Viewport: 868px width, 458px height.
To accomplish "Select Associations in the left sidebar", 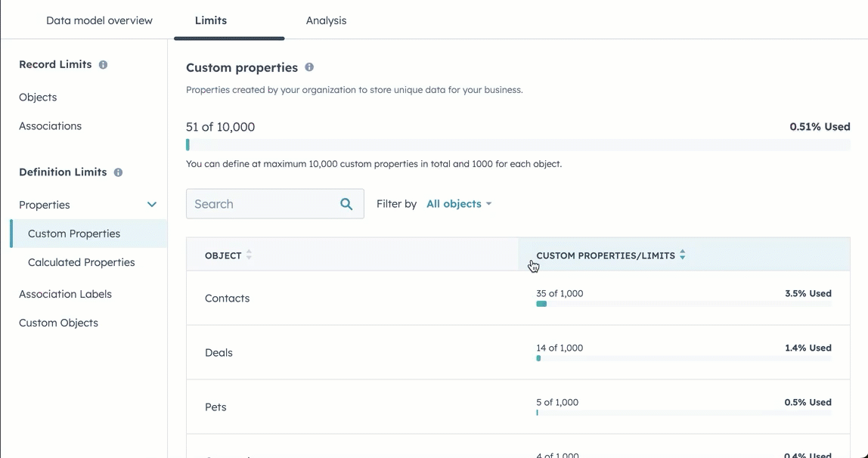I will click(50, 125).
